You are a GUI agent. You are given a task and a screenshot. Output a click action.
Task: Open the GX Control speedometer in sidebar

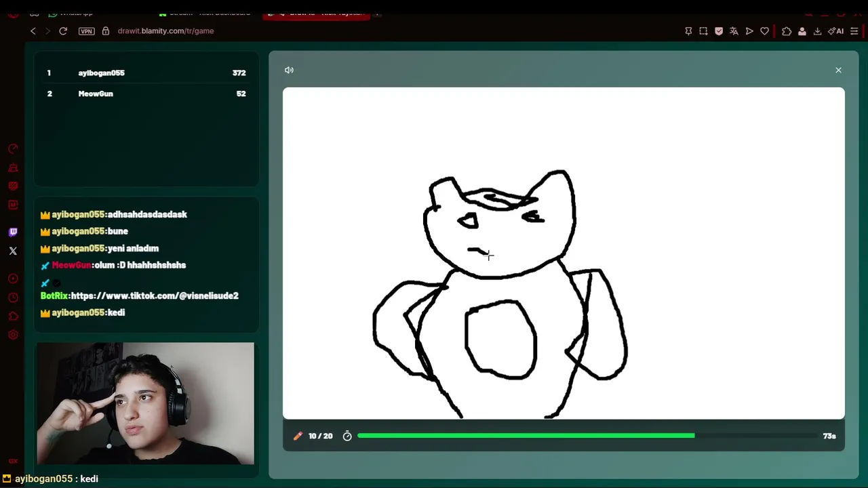click(x=13, y=148)
